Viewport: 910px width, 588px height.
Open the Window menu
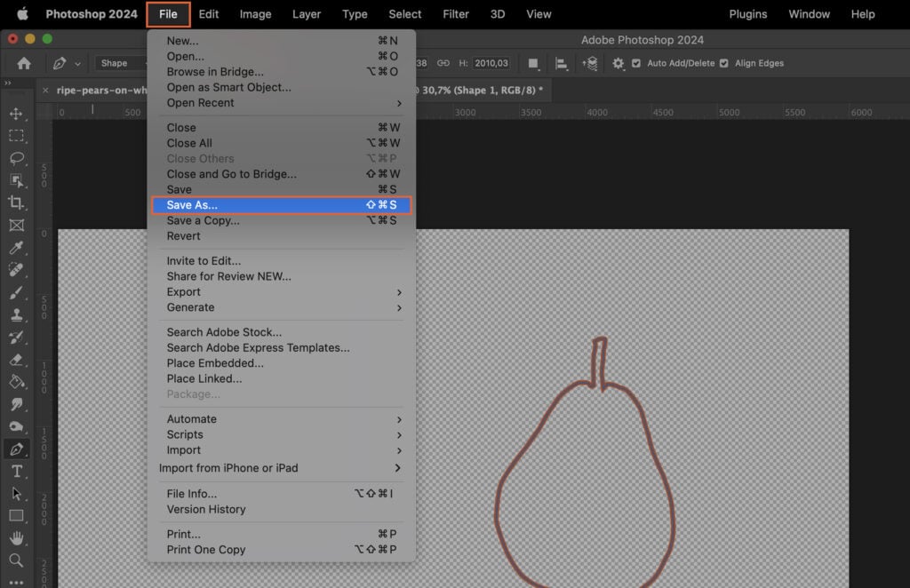809,14
